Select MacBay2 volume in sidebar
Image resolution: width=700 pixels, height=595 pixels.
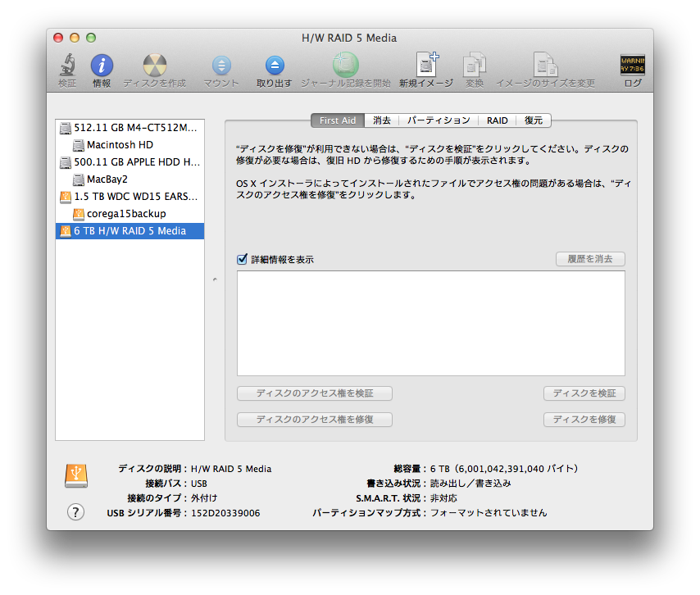(130, 179)
